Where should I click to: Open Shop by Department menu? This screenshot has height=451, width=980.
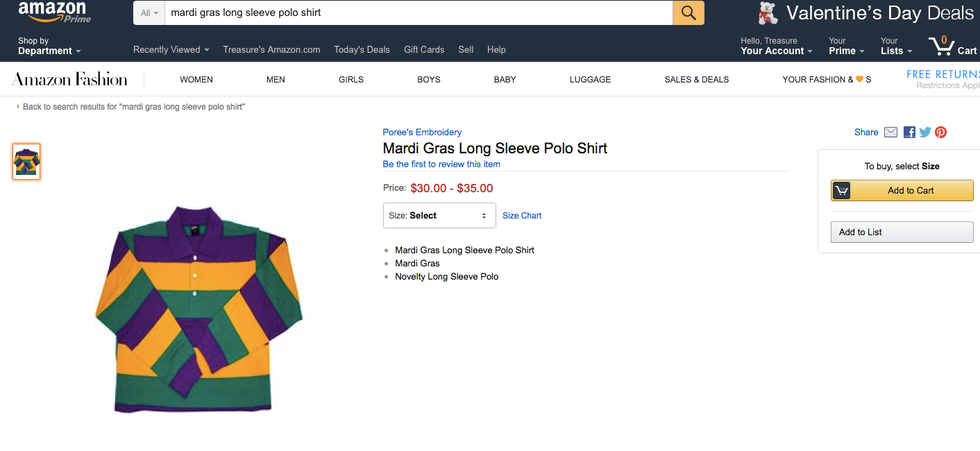click(49, 46)
